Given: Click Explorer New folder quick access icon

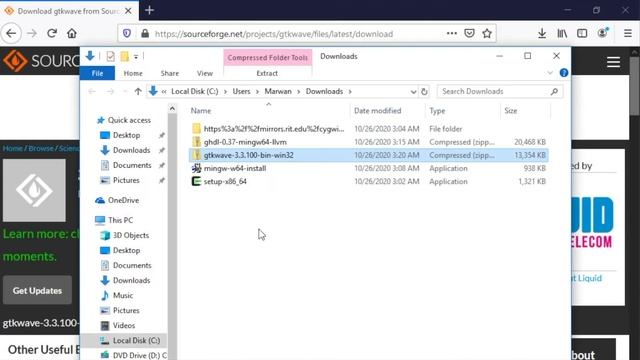Looking at the screenshot, I should coord(124,56).
